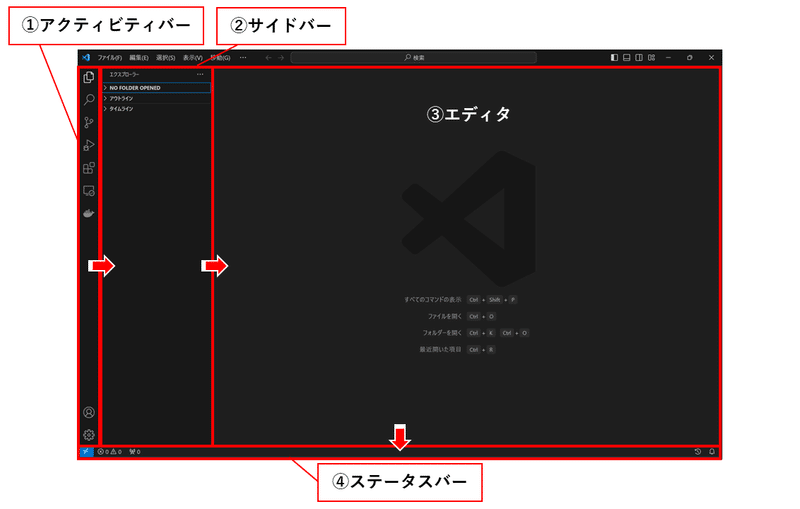800x509 pixels.
Task: Open notifications bell in status bar
Action: [712, 452]
